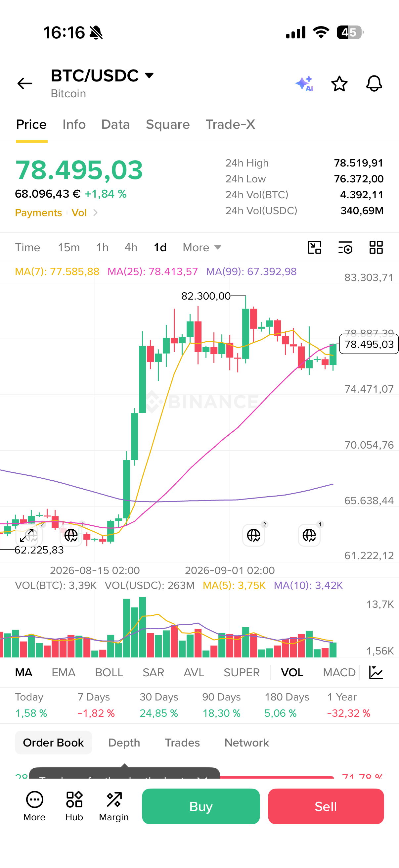Toggle the VOL sub-indicator

tap(292, 673)
